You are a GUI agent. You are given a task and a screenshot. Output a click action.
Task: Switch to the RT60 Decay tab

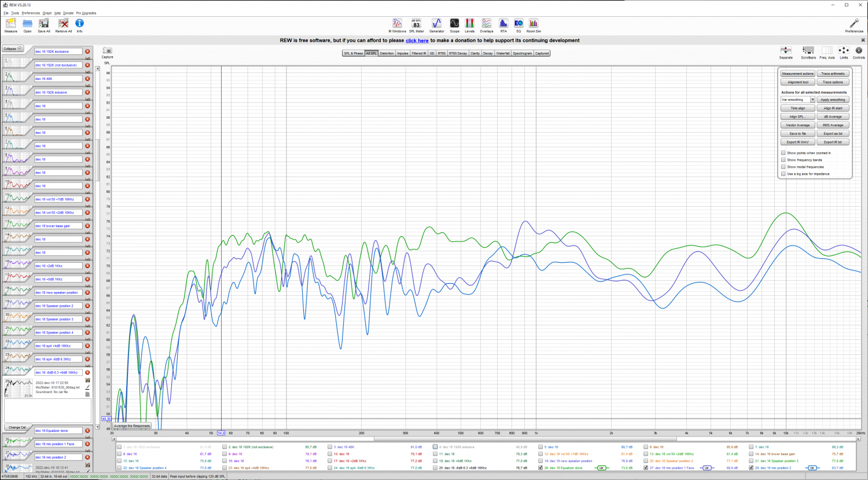click(x=458, y=53)
